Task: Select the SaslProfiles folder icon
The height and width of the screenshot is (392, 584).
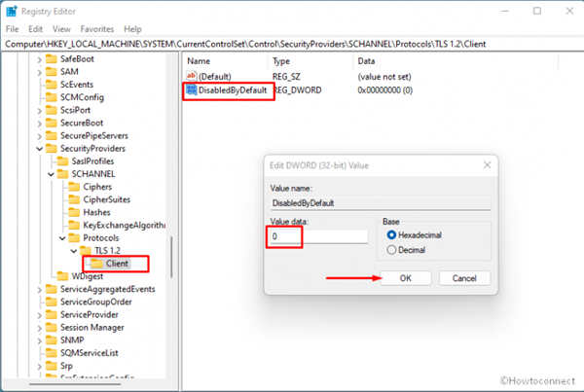Action: point(62,161)
